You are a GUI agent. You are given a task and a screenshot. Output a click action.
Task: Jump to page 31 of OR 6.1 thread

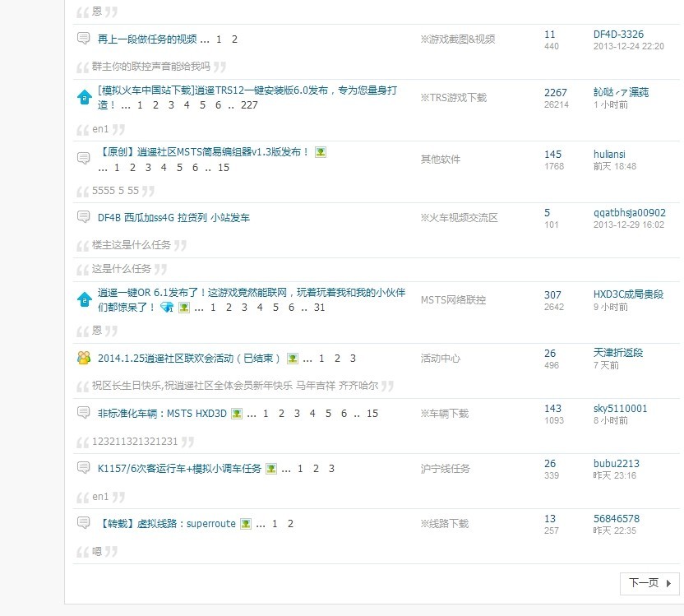pyautogui.click(x=320, y=308)
